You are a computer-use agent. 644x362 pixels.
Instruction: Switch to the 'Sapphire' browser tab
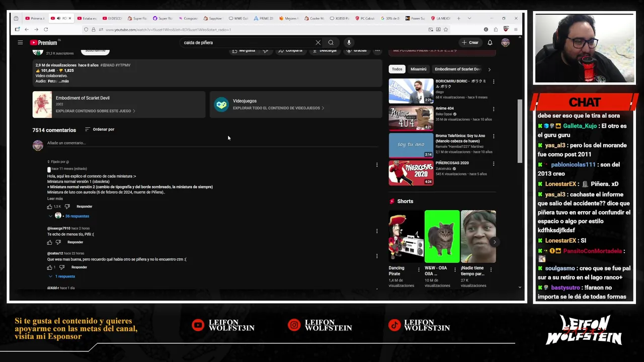pyautogui.click(x=213, y=18)
